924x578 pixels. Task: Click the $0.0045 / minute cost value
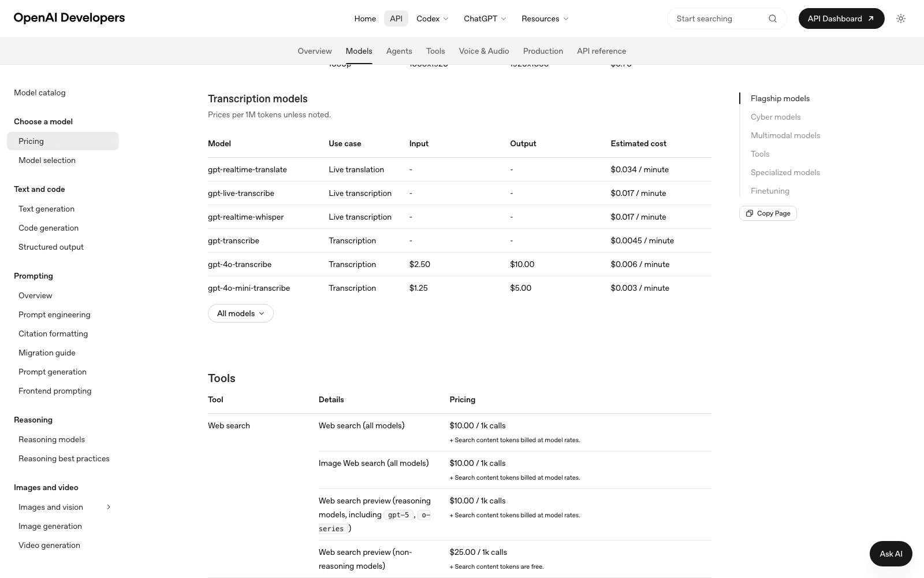coord(642,240)
